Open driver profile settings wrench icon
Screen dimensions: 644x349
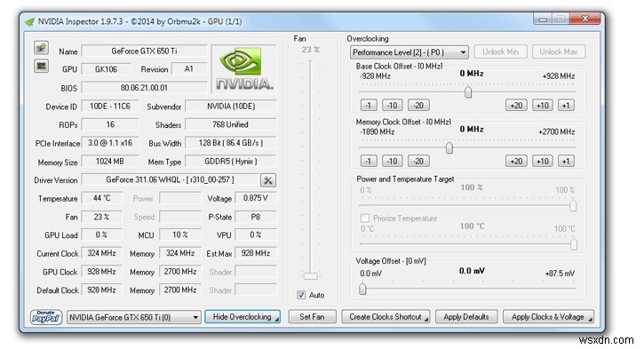point(267,180)
